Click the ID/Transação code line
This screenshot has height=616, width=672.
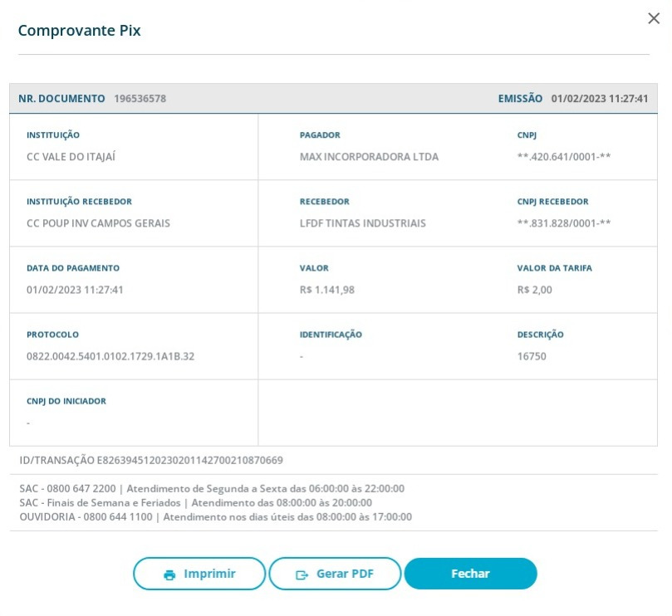point(151,460)
